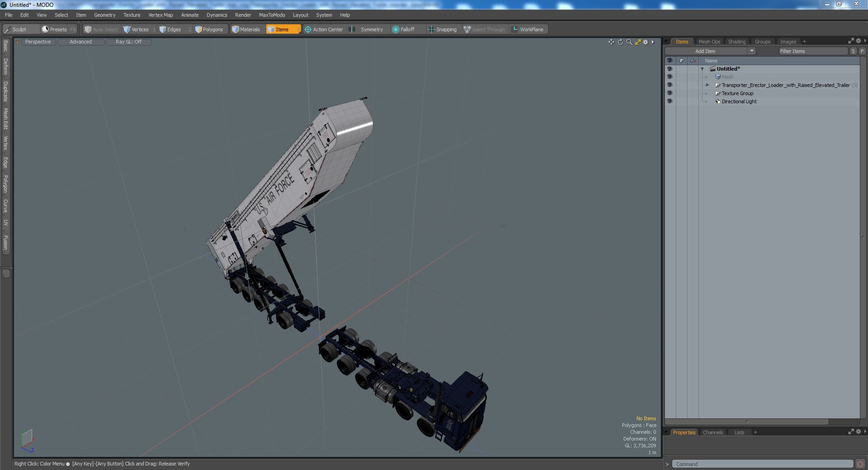
Task: Click the viewport zoom magnifier icon
Action: click(629, 42)
